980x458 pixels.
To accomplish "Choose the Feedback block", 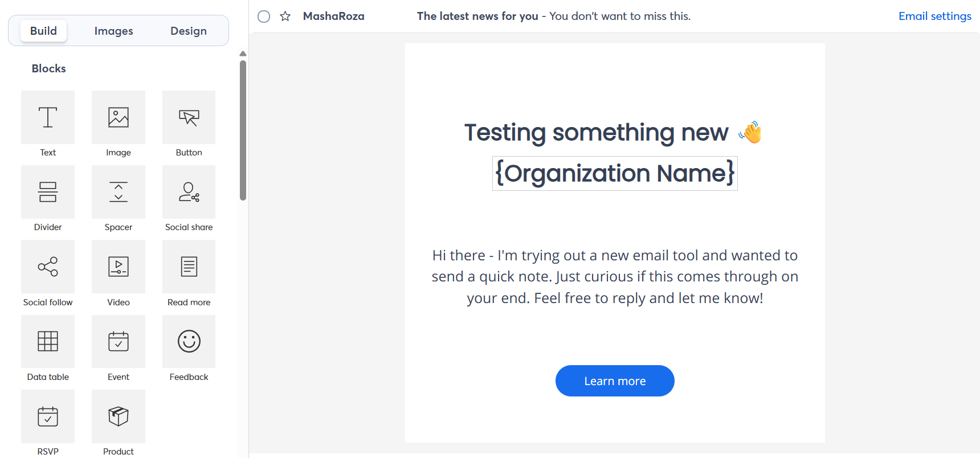I will click(189, 342).
